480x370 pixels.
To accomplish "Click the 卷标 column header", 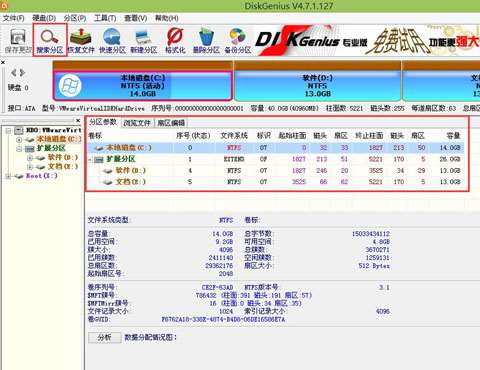I will click(95, 136).
